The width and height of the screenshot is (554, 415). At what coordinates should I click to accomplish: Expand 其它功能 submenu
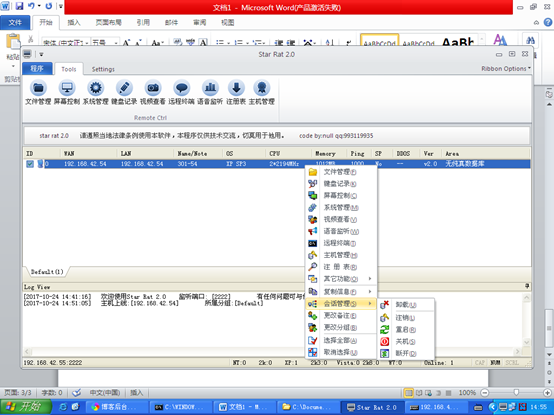[x=341, y=279]
